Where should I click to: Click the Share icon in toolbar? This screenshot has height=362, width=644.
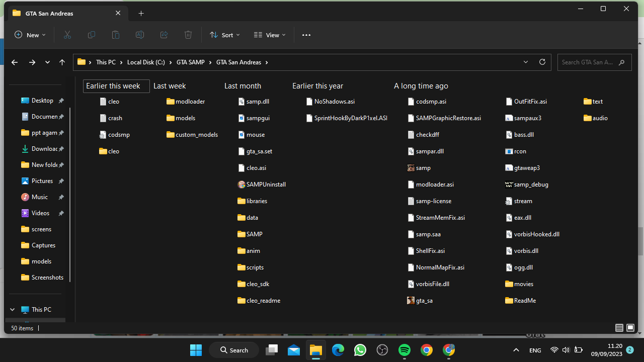tap(164, 35)
